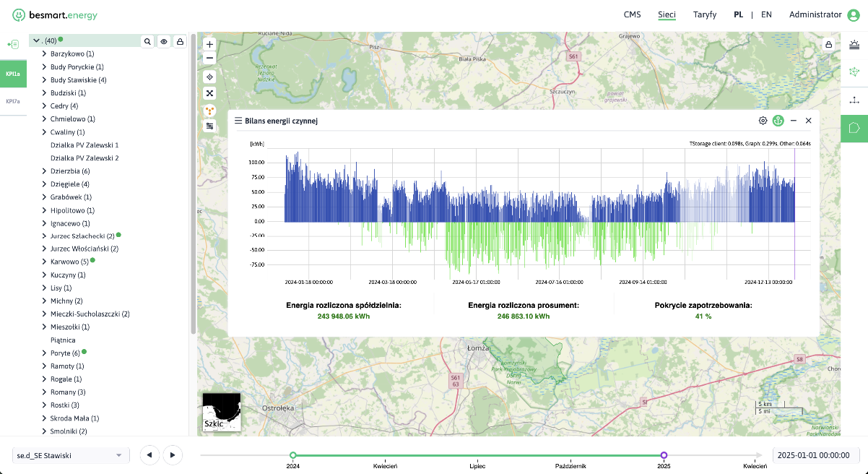Expand the Barzykowo (1) node

[44, 53]
